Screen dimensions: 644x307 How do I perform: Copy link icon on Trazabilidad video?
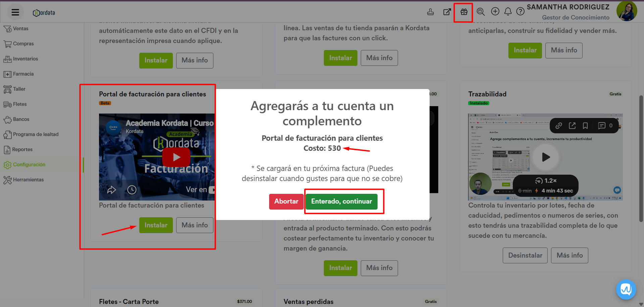pos(559,126)
